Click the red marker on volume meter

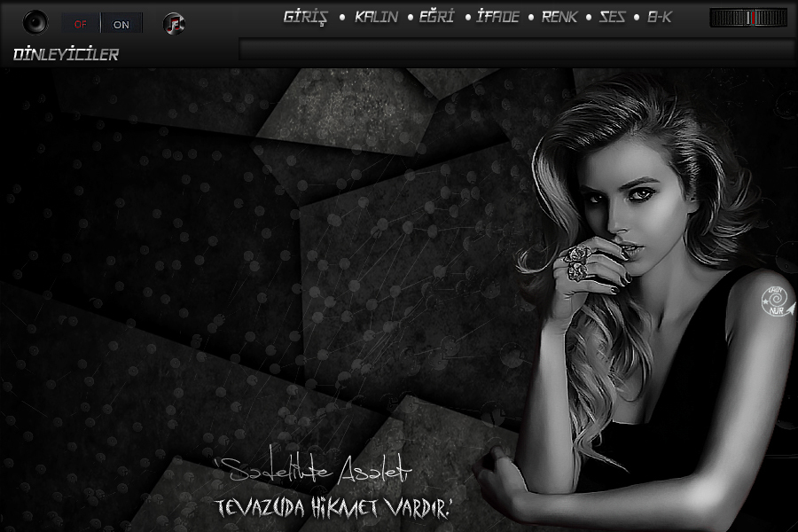coord(751,18)
